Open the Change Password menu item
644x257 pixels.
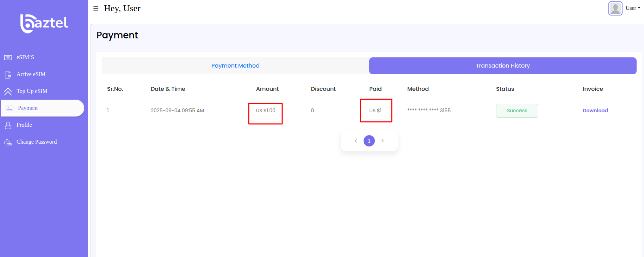[37, 142]
